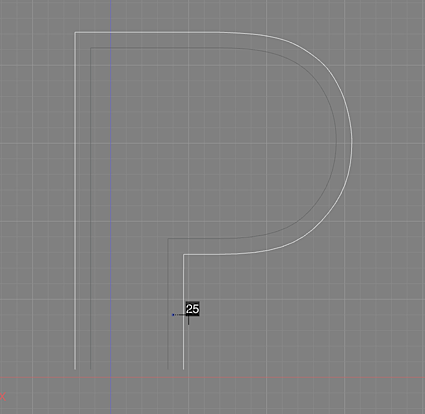Click top-left corner of gray inner outline
Screen dimensions: 425x414
point(91,48)
